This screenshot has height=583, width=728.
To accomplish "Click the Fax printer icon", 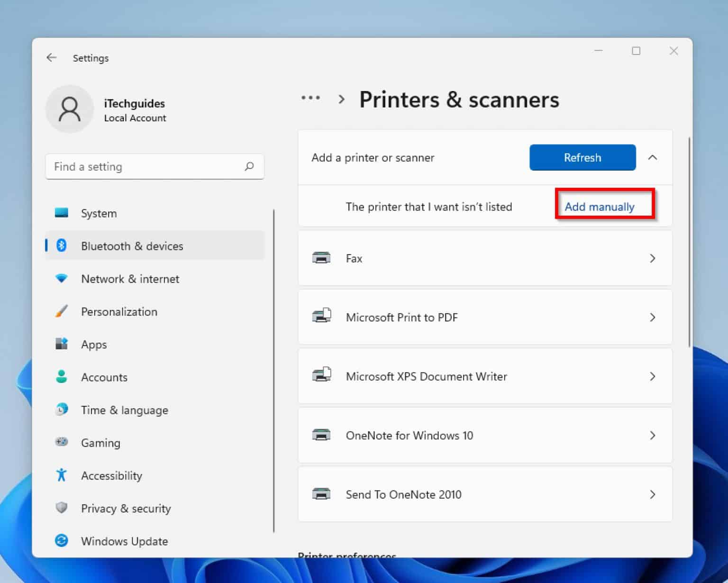I will tap(322, 258).
